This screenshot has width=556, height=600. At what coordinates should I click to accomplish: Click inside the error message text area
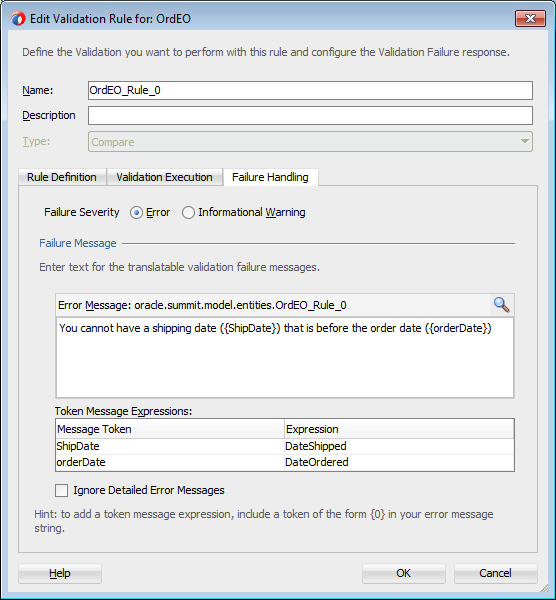[x=285, y=357]
